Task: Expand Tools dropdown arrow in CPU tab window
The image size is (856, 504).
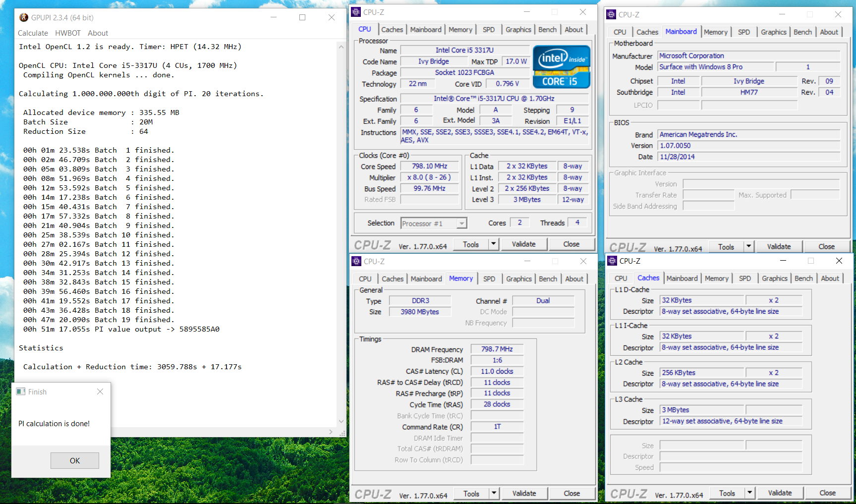Action: point(493,244)
